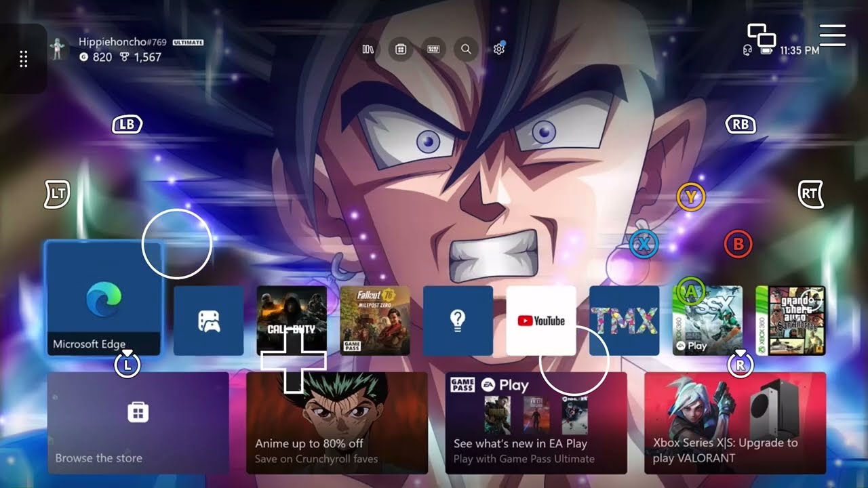Screen dimensions: 868x488
Task: Click the headset status icon
Action: 748,51
